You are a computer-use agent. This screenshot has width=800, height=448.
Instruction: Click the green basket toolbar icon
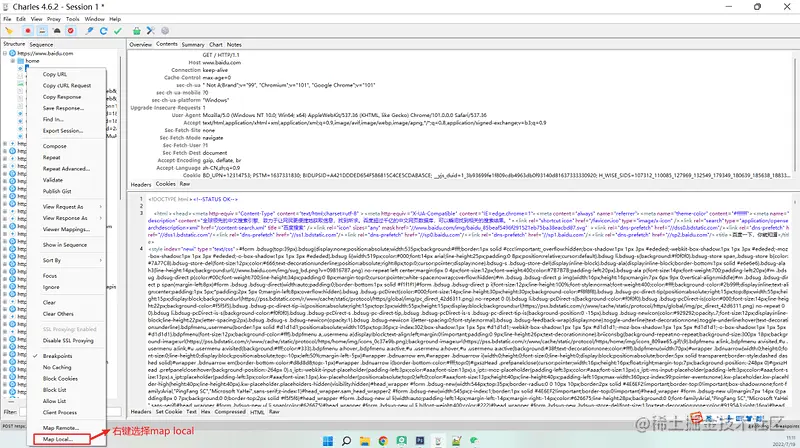136,31
